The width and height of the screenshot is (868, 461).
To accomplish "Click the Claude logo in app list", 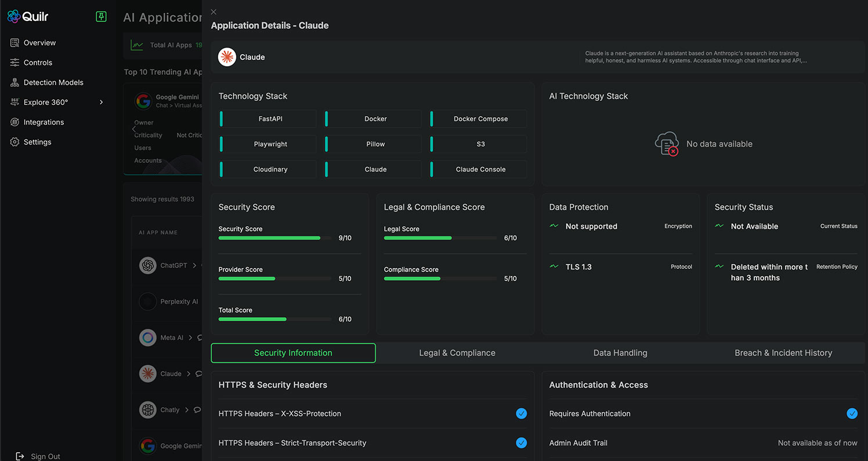I will click(148, 373).
